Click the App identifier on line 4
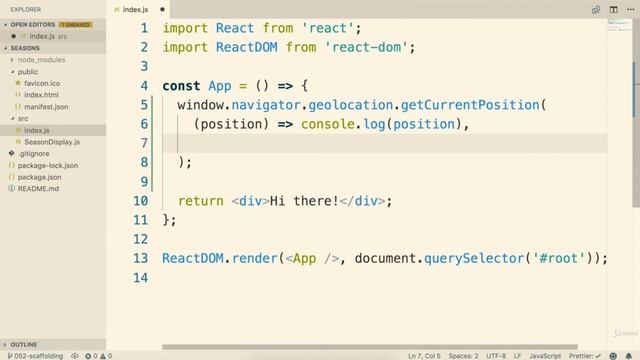Screen dimensions: 640x360 (x=220, y=86)
